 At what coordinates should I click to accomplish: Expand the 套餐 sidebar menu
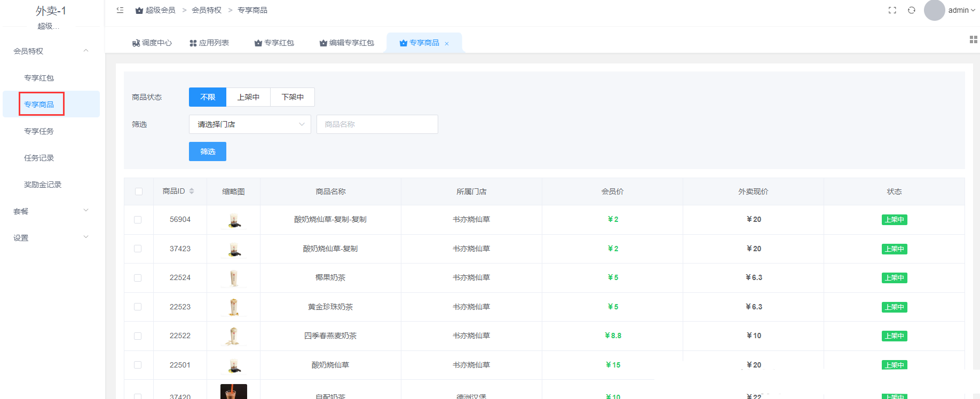pos(51,211)
